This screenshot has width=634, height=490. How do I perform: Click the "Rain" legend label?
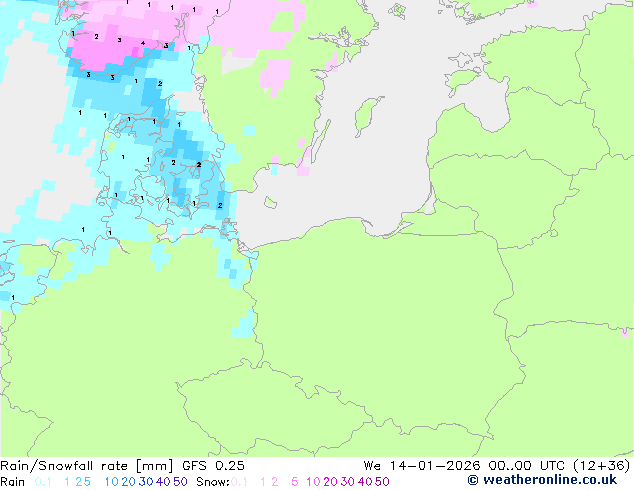[x=13, y=482]
